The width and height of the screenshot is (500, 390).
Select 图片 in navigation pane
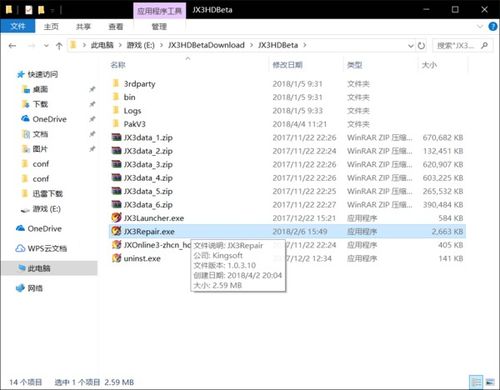tap(40, 149)
